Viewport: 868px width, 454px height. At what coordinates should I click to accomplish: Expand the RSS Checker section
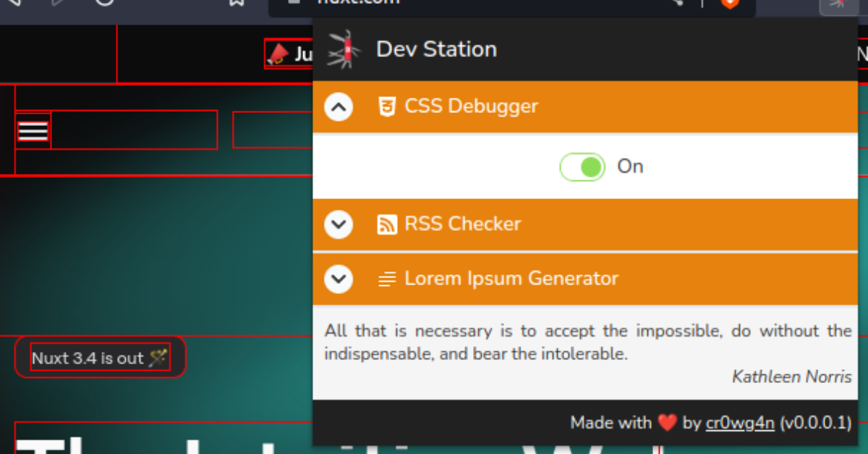click(338, 224)
